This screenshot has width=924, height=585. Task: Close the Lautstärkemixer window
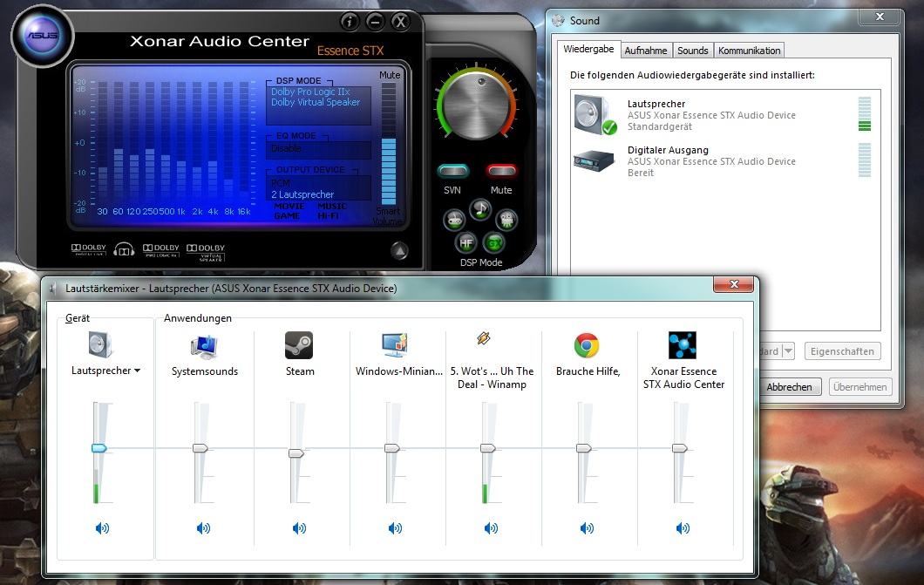point(734,284)
